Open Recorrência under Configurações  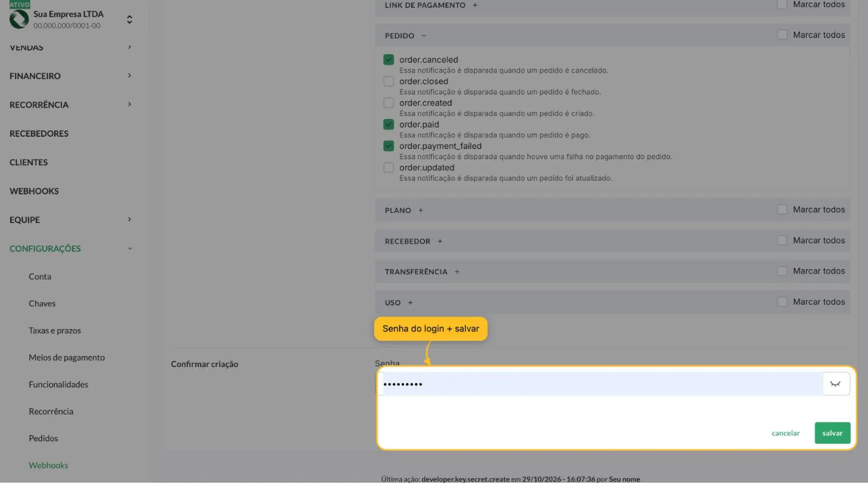tap(51, 411)
